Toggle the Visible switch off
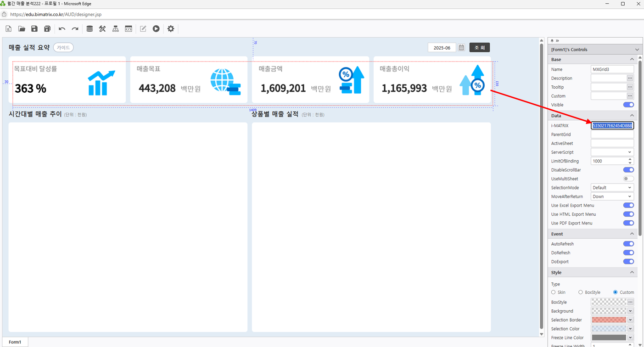The image size is (644, 347). pos(628,105)
